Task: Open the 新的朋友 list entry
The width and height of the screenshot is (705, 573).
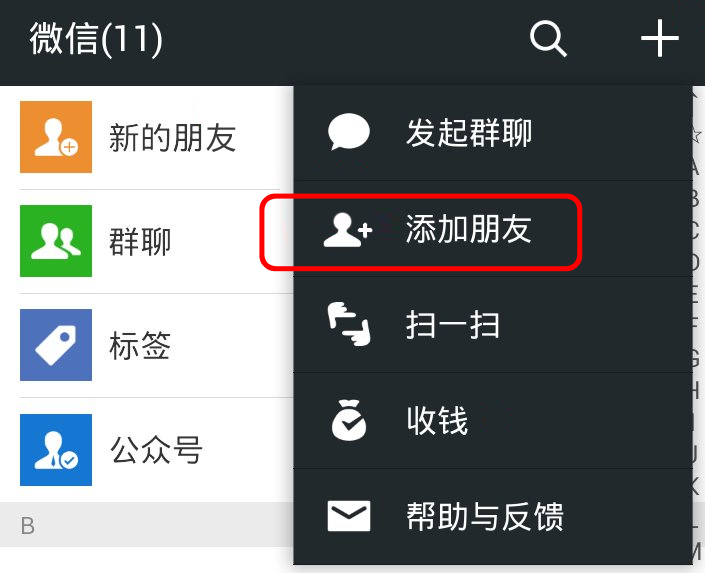Action: tap(147, 137)
